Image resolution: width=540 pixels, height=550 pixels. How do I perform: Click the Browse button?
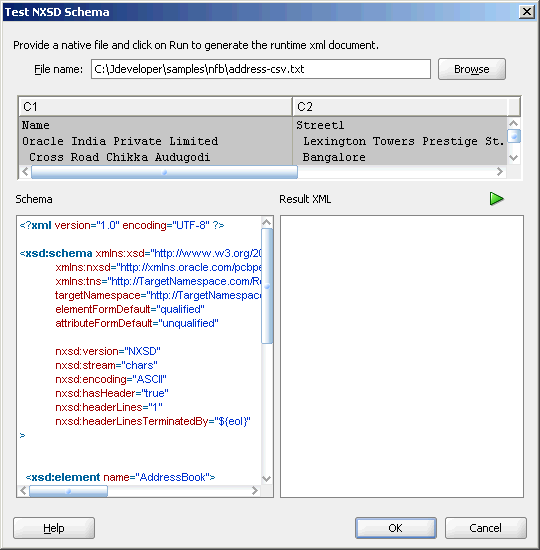click(x=472, y=69)
